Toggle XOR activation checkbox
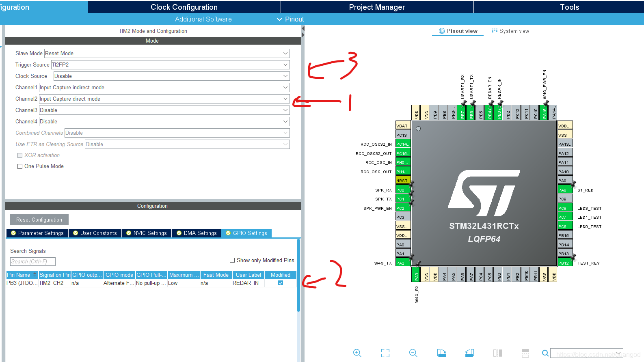644x362 pixels. 20,155
